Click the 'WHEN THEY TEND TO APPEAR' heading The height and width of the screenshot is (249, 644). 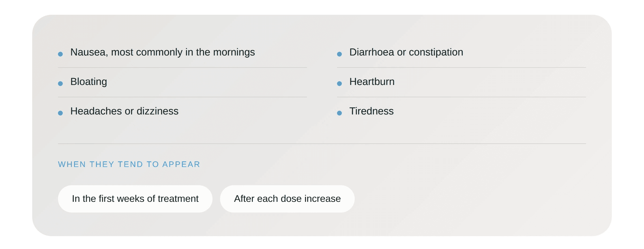[x=129, y=164]
